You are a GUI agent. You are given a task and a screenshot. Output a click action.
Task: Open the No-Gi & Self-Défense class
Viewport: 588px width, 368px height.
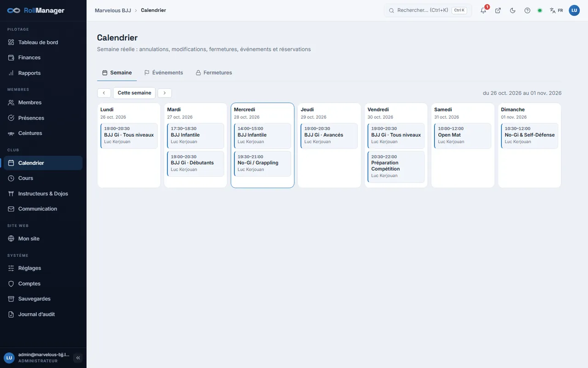coord(530,136)
